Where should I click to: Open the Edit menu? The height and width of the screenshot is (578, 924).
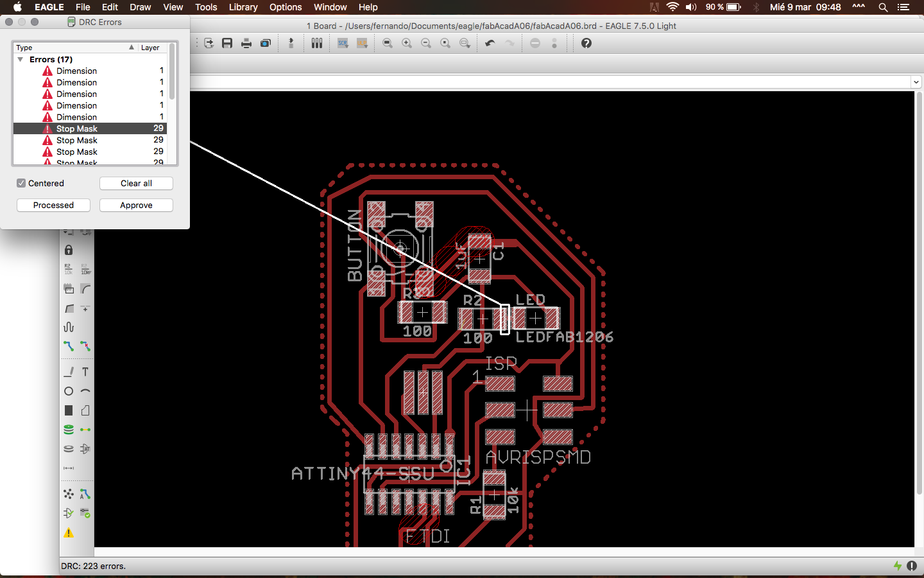pyautogui.click(x=110, y=7)
